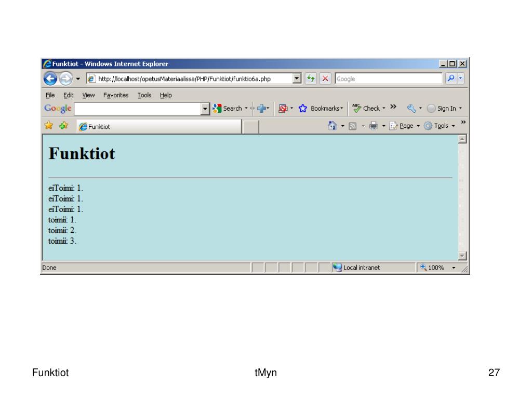Screen dimensions: 532x399
Task: Open a new tab with the blank tab button
Action: [250, 127]
